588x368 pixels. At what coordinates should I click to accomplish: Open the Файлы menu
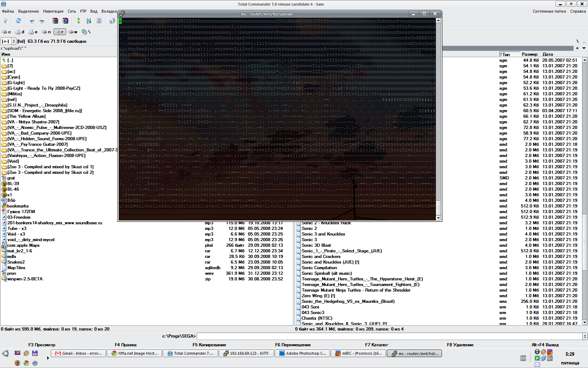[x=8, y=11]
